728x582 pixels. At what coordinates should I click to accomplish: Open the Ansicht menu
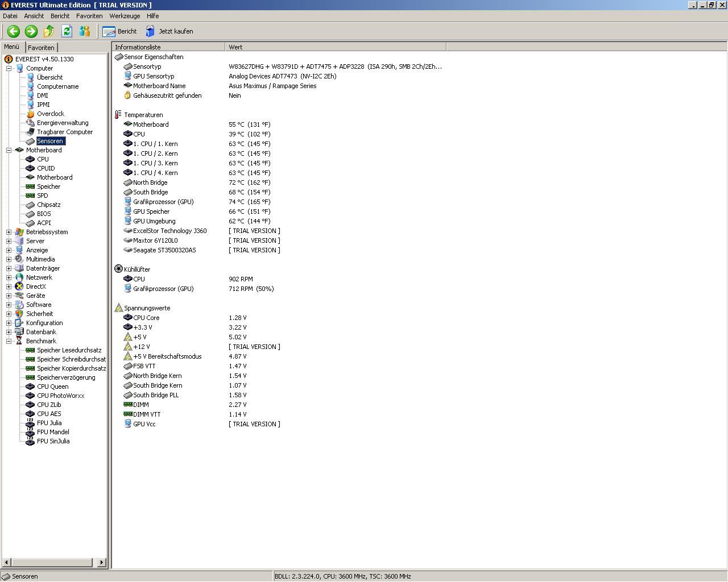(34, 16)
